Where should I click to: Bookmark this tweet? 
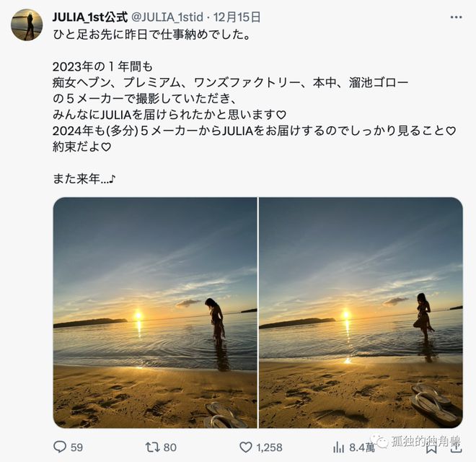[x=431, y=448]
